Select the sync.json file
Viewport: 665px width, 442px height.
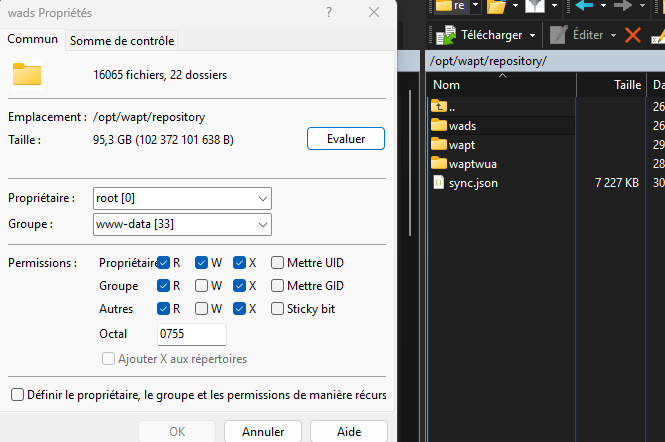(473, 182)
